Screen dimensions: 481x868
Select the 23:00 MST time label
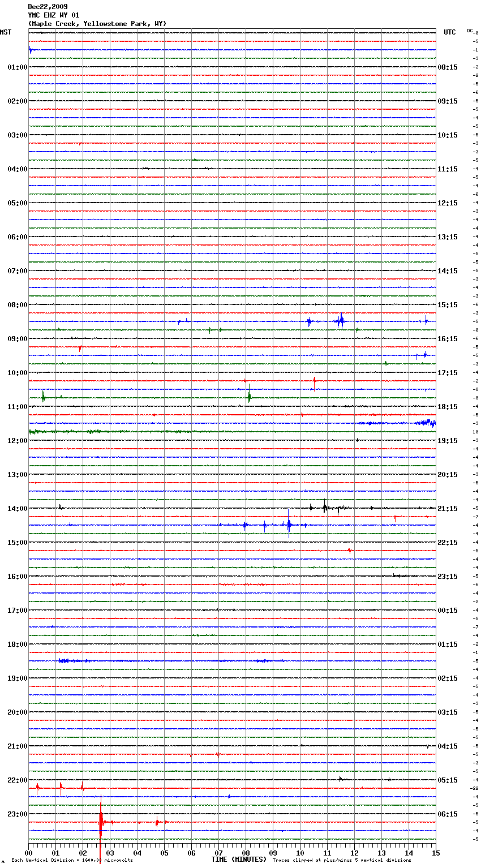(18, 814)
